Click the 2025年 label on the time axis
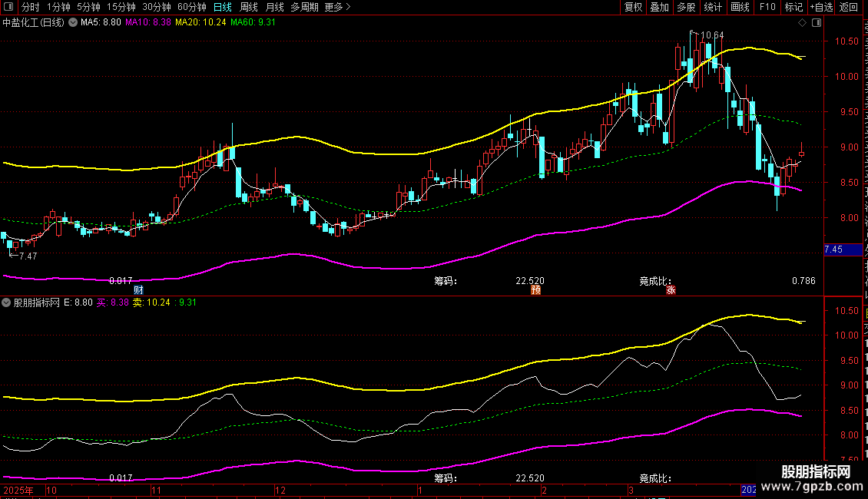Screen dimensions: 868x499 18,490
